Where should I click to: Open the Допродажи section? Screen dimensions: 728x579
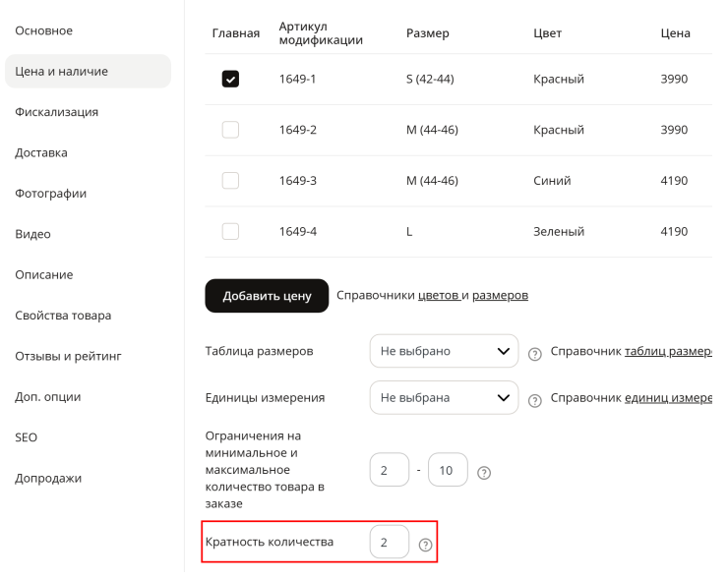[48, 479]
